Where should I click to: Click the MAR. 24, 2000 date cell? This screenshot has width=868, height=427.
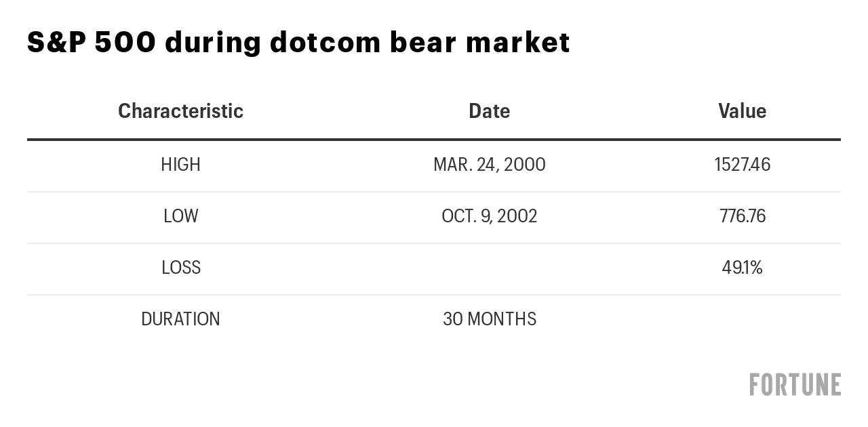pos(489,165)
